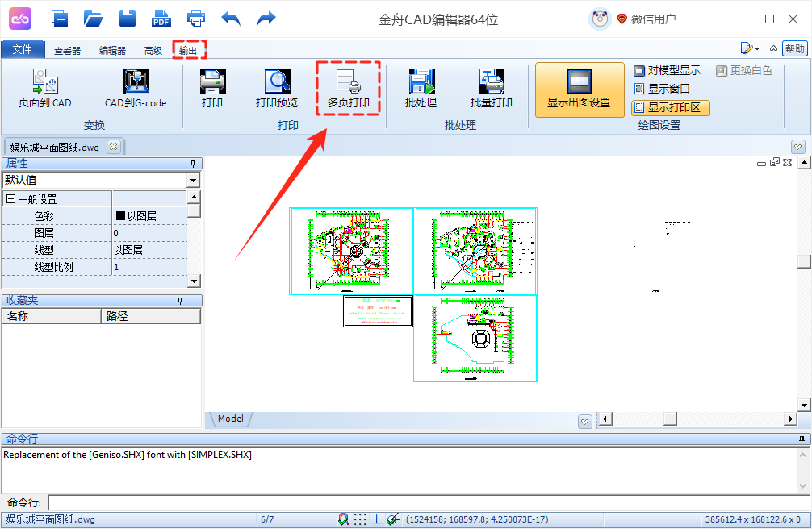The height and width of the screenshot is (529, 812).
Task: Redo the last undone action
Action: pyautogui.click(x=266, y=19)
